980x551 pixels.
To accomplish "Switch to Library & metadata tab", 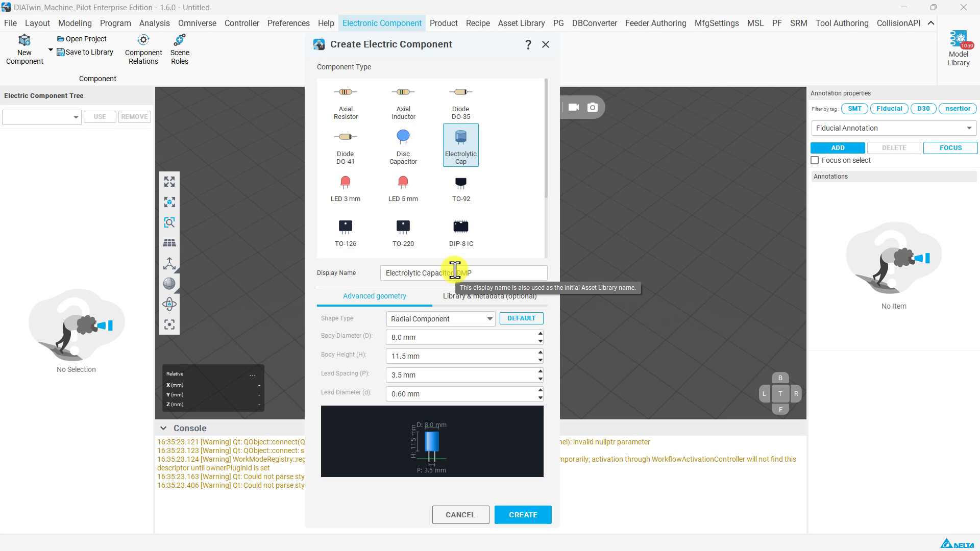I will coord(490,296).
